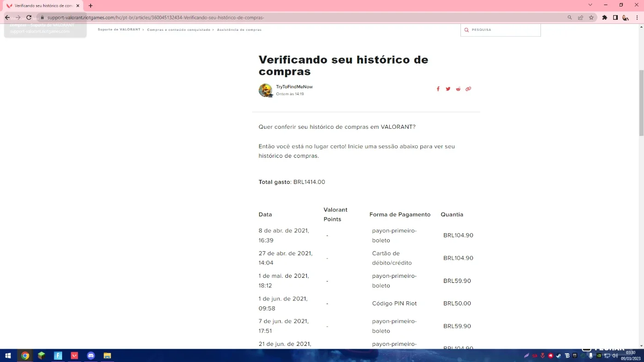The width and height of the screenshot is (644, 362).
Task: Share this page from the address bar
Action: pos(581,17)
